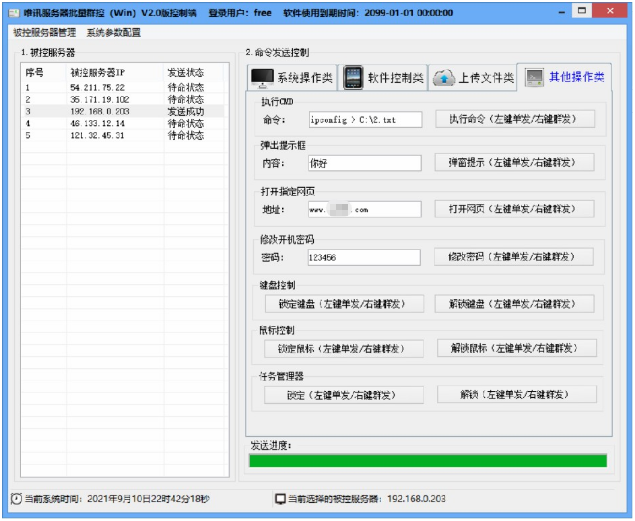Open the 被控服务器管理 menu
Screen dimensions: 635x521
point(44,32)
